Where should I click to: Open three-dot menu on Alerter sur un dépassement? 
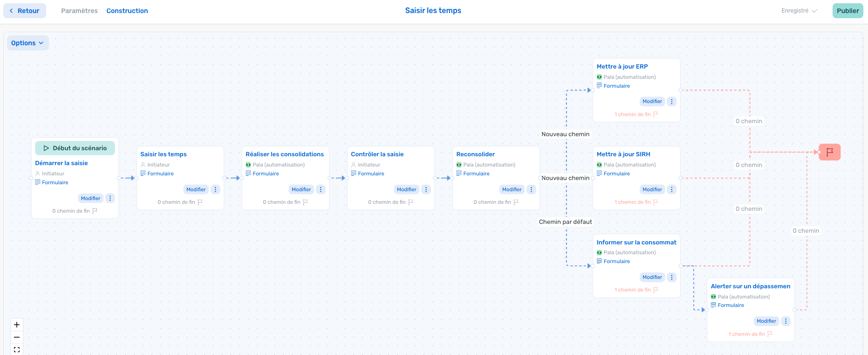pos(786,321)
